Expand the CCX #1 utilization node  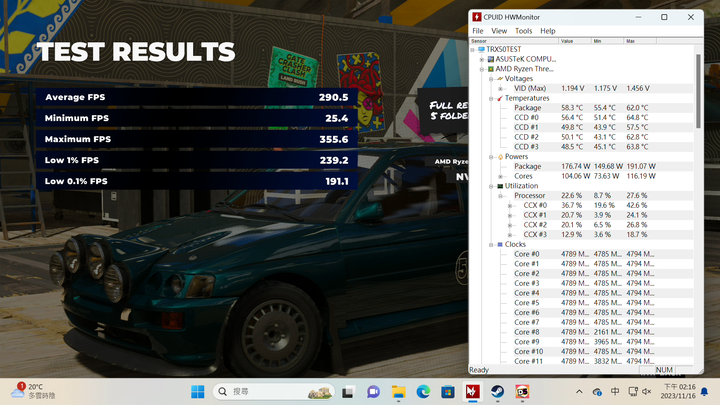tap(510, 215)
